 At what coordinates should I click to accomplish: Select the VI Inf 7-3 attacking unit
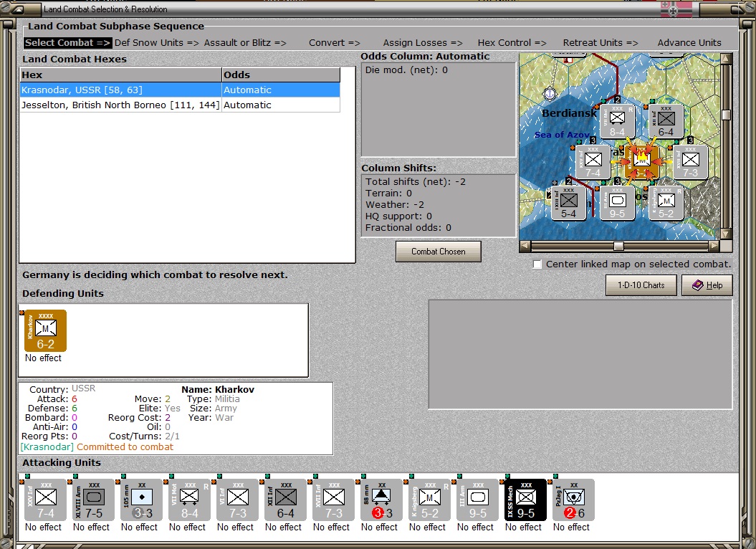(x=237, y=500)
